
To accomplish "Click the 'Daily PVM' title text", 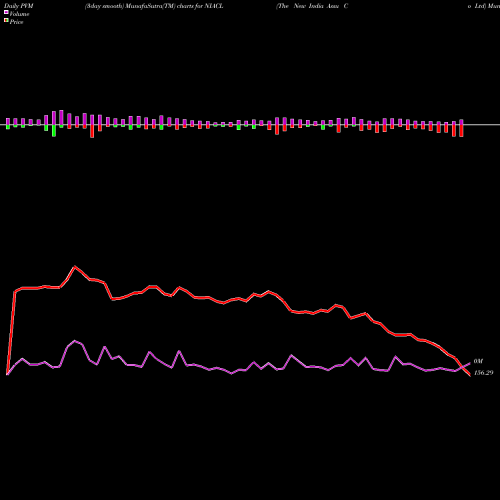I will (19, 6).
